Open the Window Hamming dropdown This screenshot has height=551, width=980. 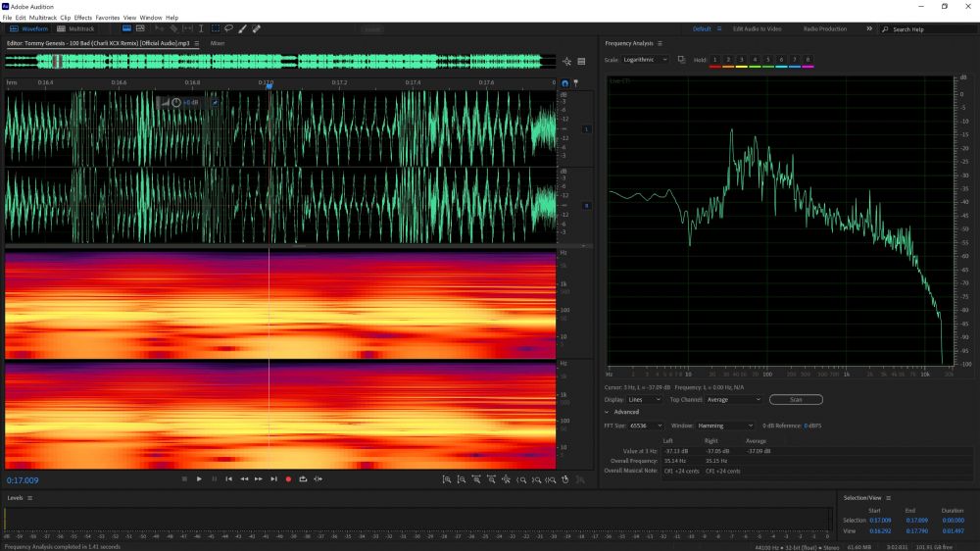(x=725, y=426)
